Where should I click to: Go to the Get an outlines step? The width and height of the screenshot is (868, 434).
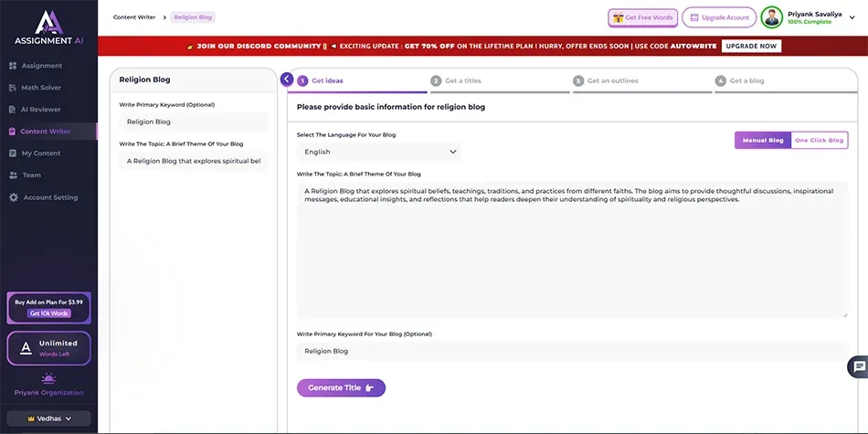pos(612,80)
